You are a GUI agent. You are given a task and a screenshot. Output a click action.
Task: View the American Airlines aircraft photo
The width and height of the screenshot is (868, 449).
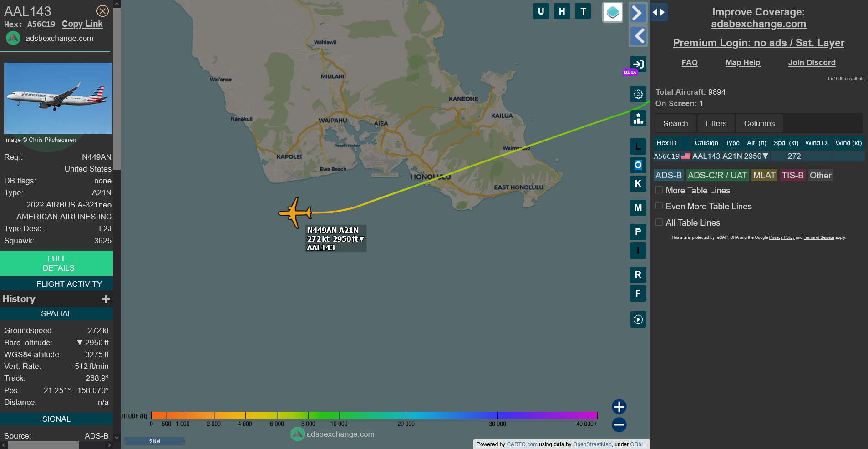[x=58, y=98]
